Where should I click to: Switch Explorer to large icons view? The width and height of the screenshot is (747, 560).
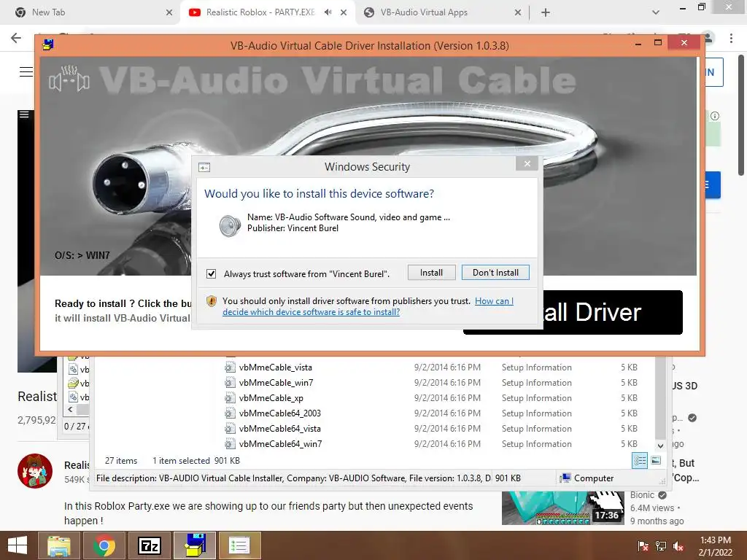[656, 460]
